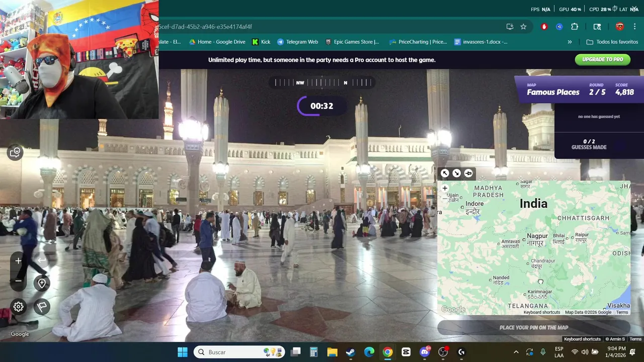Open Todos los favoritos folder
This screenshot has width=644, height=362.
(612, 42)
